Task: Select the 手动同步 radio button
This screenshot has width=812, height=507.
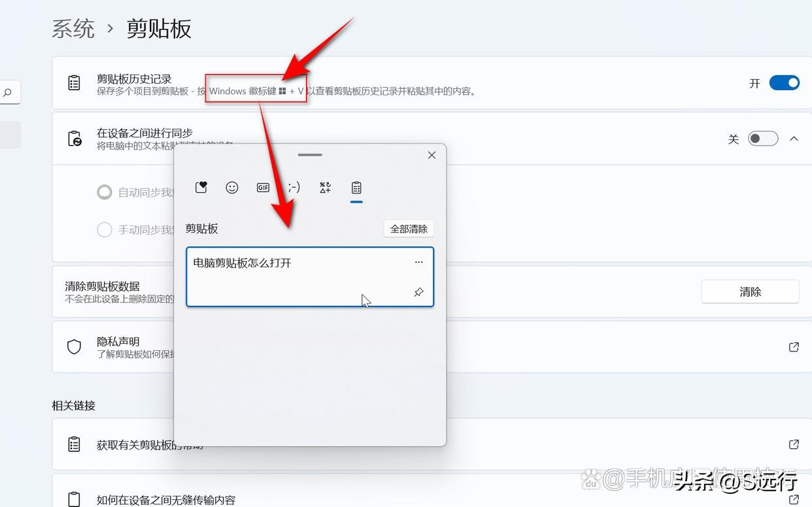Action: click(104, 230)
